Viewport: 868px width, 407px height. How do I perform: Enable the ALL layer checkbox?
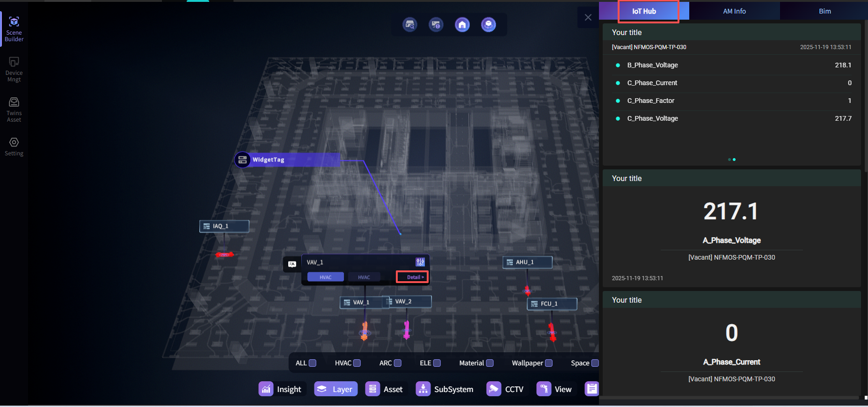(313, 363)
